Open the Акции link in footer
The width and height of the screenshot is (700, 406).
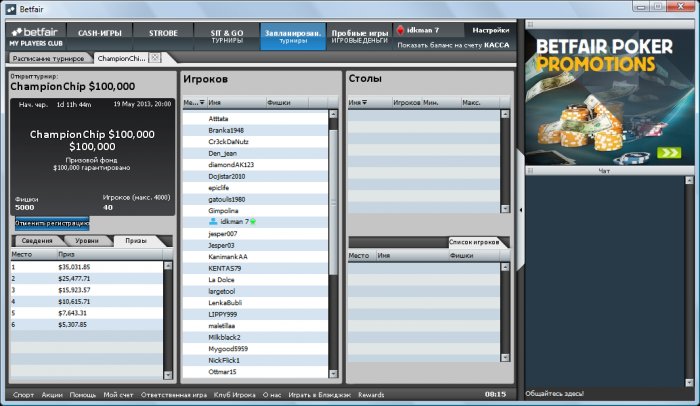[52, 394]
